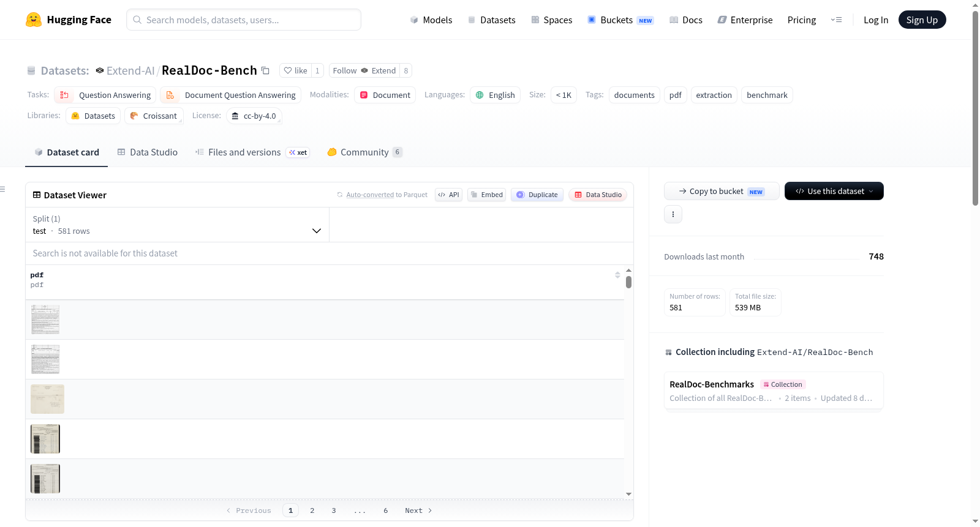Select the Datasets library tag
980x527 pixels.
click(93, 116)
